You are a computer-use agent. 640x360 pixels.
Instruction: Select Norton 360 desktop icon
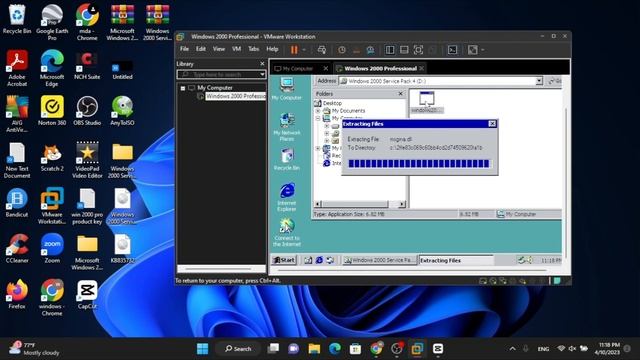click(52, 111)
